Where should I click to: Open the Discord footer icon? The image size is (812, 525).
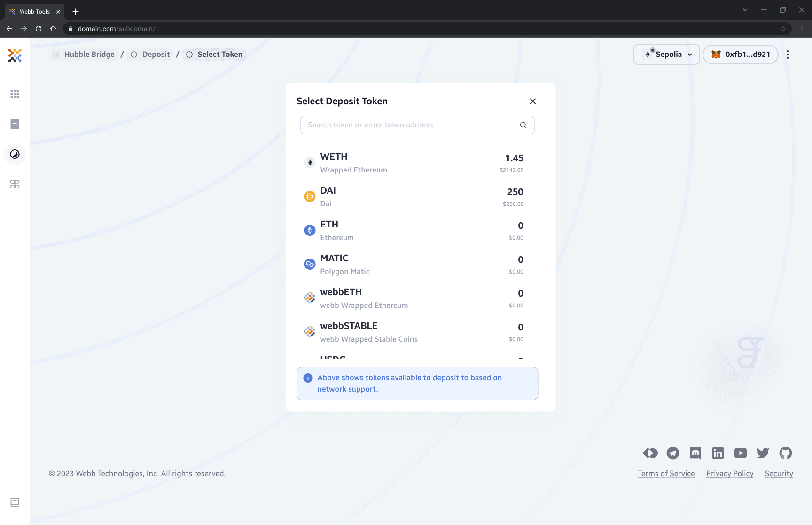(x=695, y=453)
